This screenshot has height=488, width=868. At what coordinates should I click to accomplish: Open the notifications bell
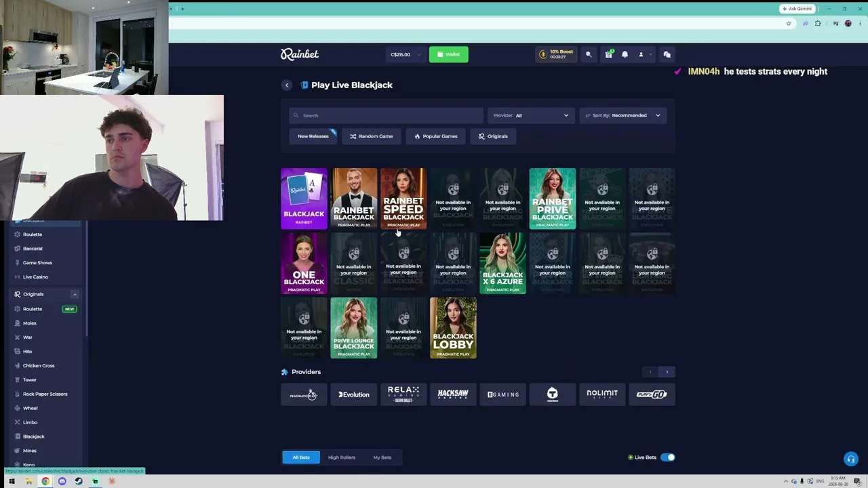(x=625, y=54)
